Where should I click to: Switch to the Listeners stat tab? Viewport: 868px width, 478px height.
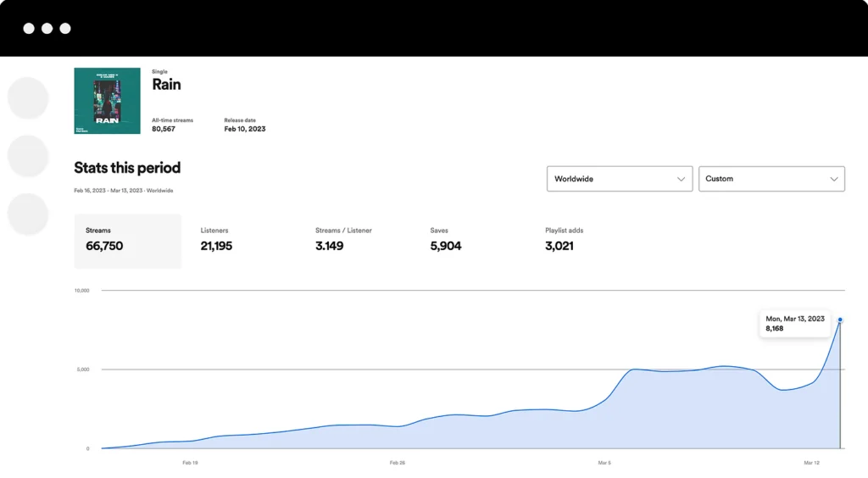pyautogui.click(x=216, y=241)
